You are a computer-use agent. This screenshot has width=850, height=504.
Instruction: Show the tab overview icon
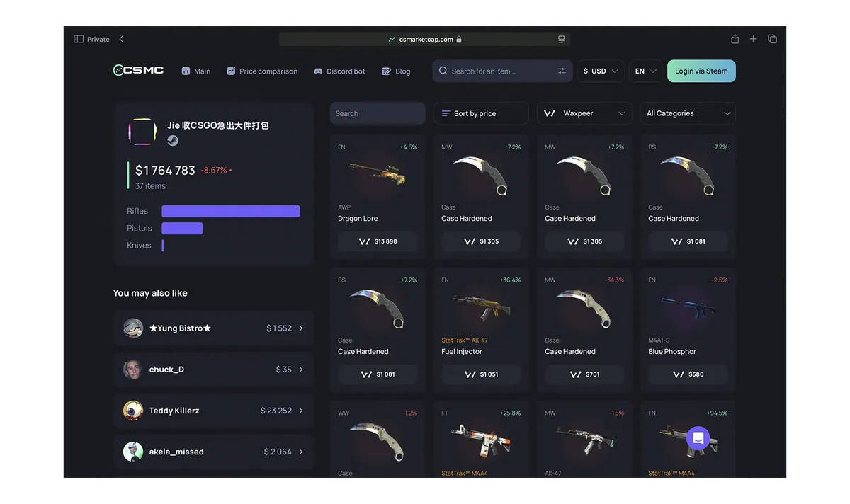[772, 39]
